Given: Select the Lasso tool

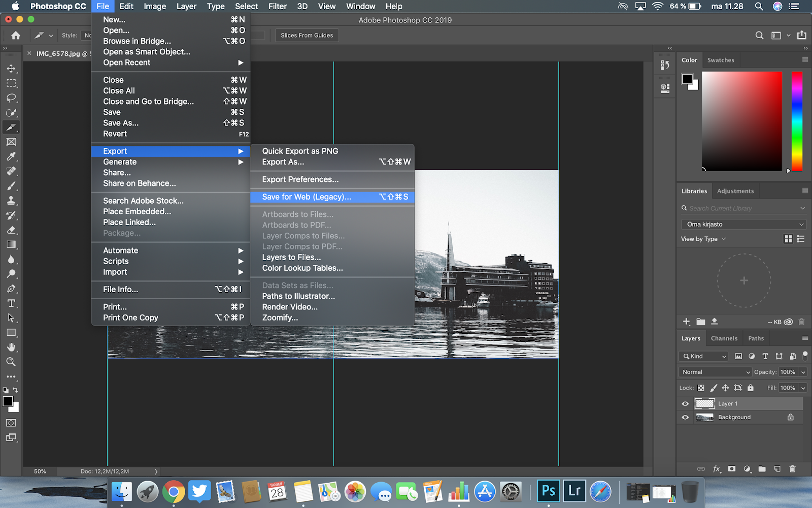Looking at the screenshot, I should [11, 98].
